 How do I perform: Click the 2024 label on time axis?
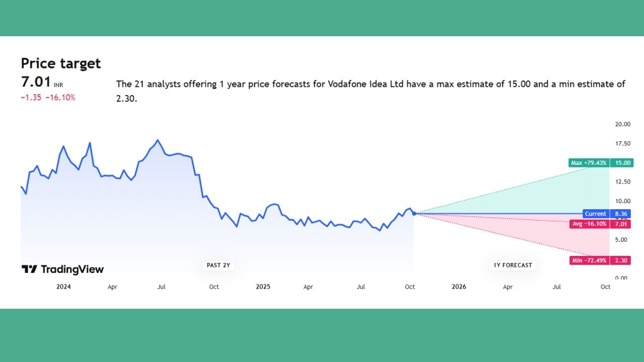click(63, 287)
